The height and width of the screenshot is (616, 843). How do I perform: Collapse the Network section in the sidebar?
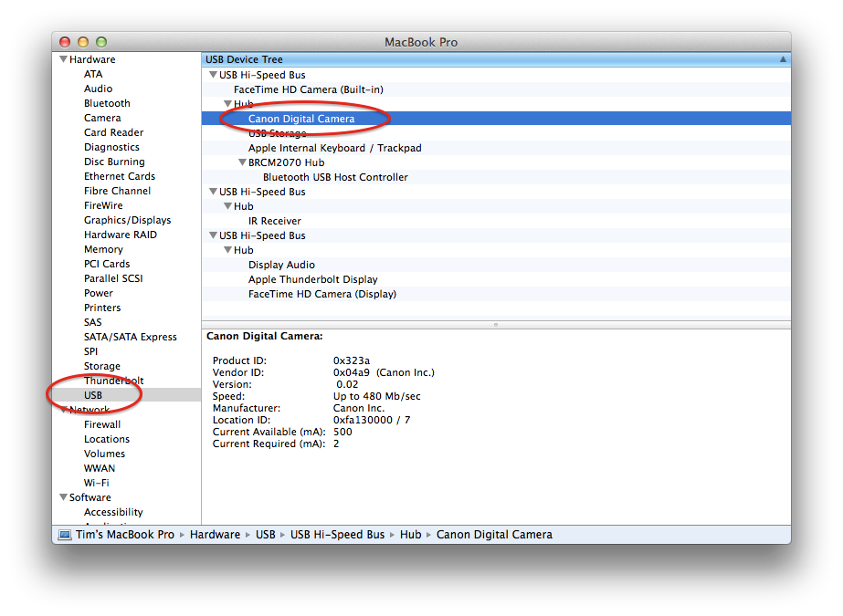(63, 409)
